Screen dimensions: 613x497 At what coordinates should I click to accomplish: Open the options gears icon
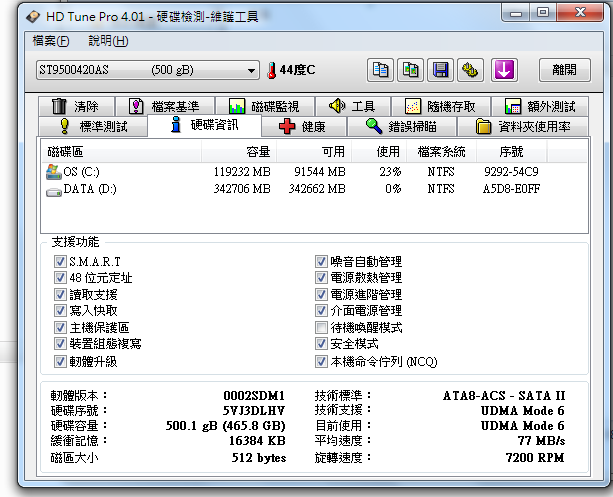point(470,70)
